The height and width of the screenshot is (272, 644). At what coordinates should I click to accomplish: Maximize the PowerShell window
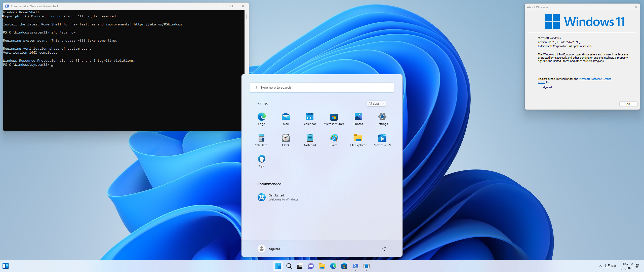tap(231, 6)
